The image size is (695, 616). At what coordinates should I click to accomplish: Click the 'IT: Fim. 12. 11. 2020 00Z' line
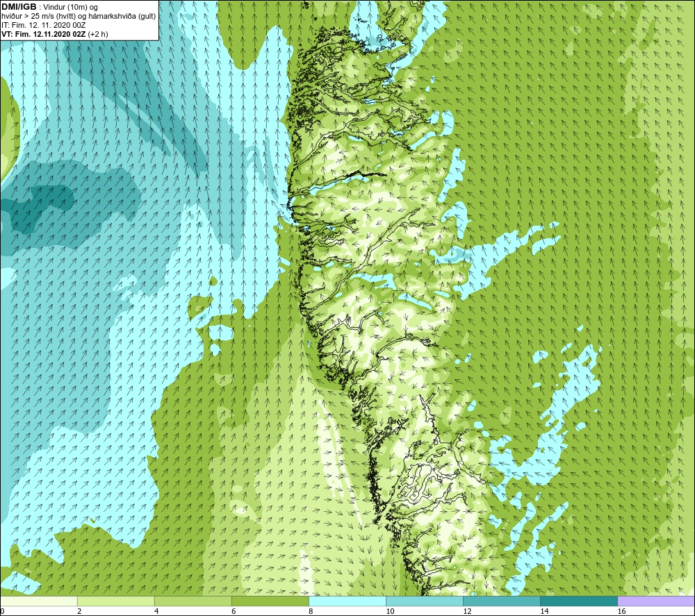coord(43,25)
